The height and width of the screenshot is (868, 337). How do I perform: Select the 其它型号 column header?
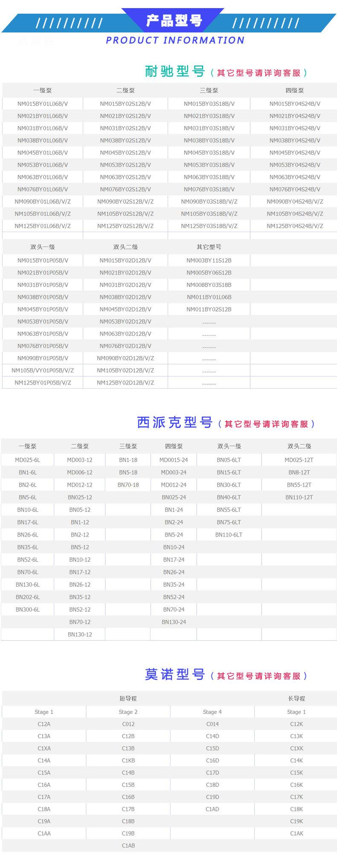209,247
